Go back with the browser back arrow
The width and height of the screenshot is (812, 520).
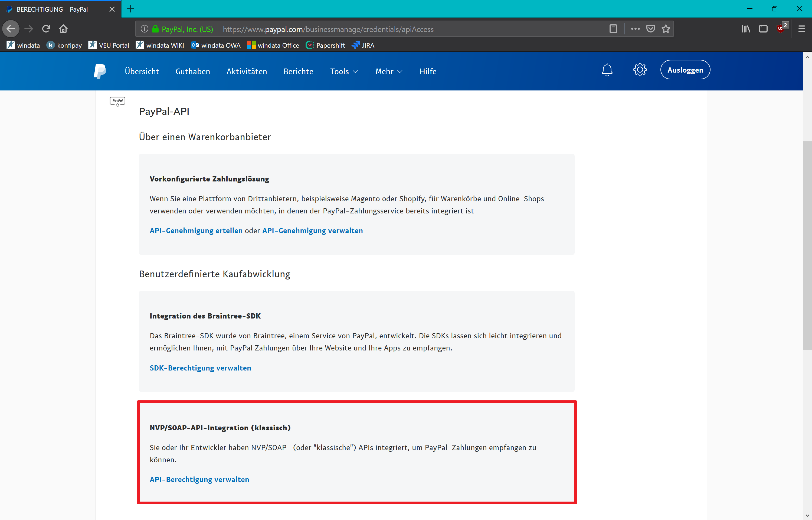coord(11,29)
